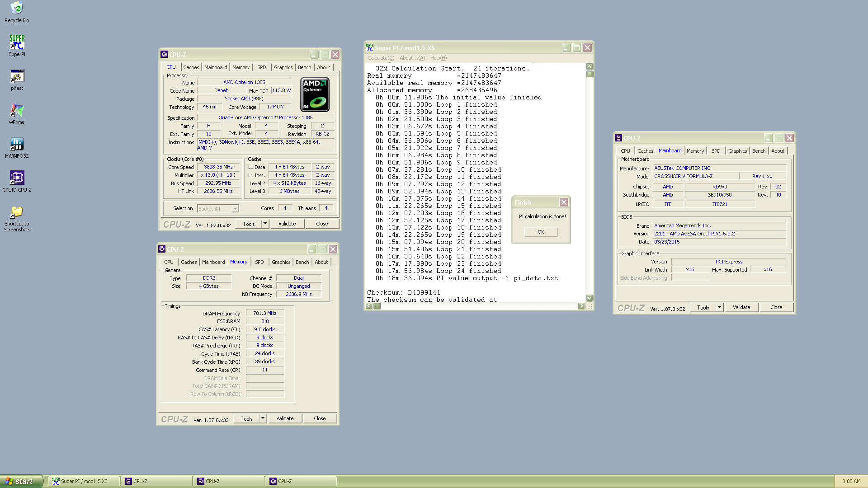Expand the Socket #1 selection dropdown

click(x=235, y=208)
